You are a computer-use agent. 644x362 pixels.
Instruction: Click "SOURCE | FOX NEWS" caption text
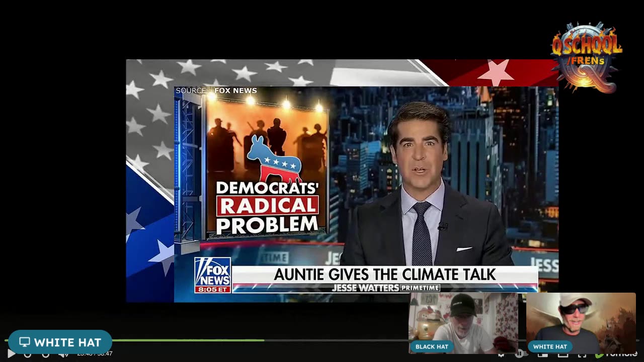(x=216, y=90)
